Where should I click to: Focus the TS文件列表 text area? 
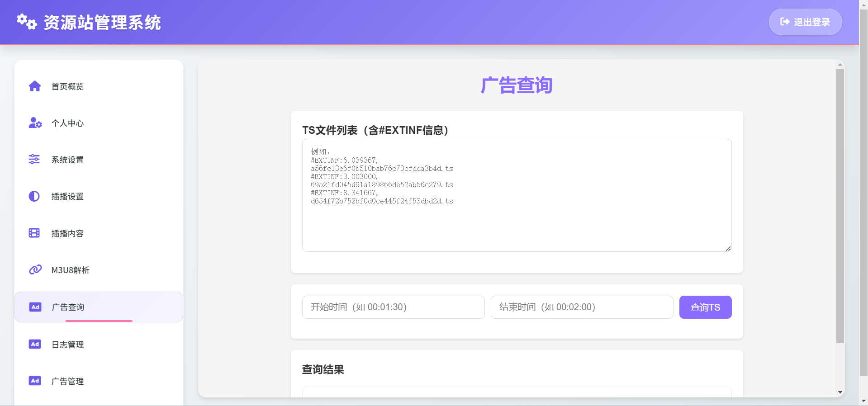517,195
